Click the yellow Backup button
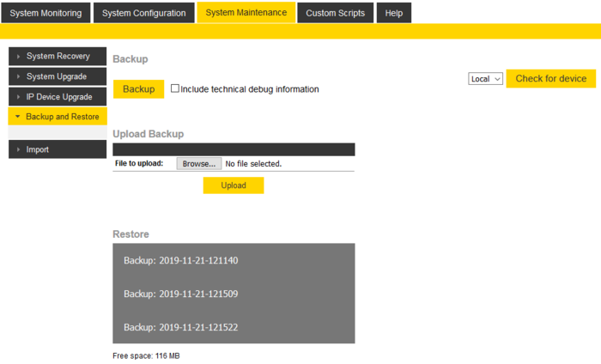This screenshot has height=364, width=601. click(x=138, y=89)
